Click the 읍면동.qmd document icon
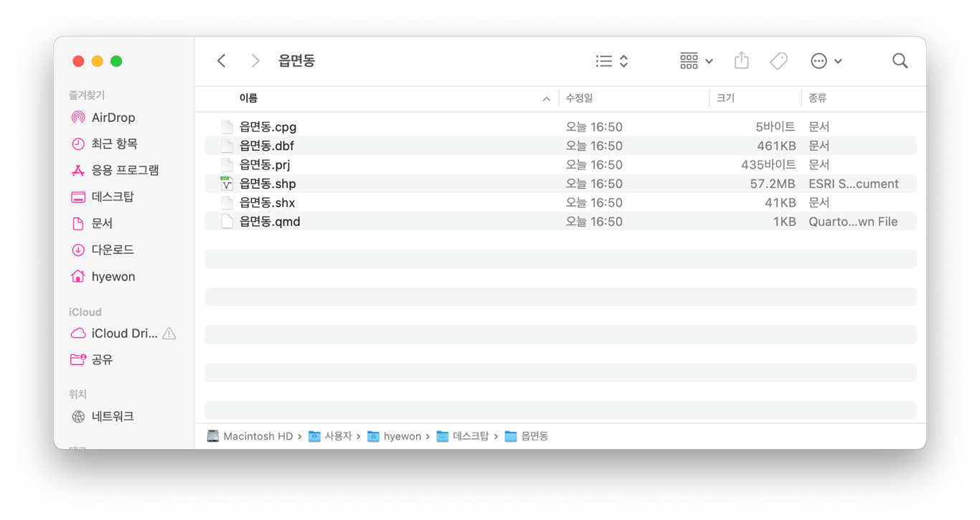The height and width of the screenshot is (520, 980). tap(227, 222)
